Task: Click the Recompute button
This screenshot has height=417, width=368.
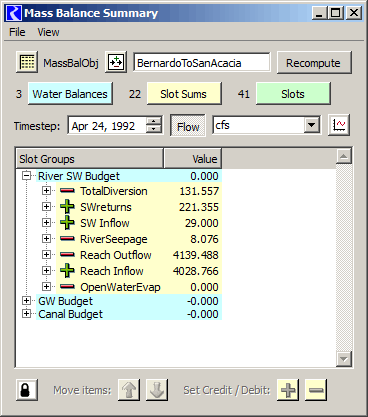Action: pyautogui.click(x=314, y=63)
